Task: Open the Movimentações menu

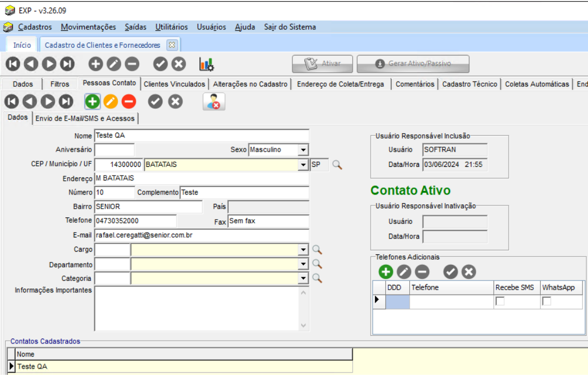Action: 89,27
